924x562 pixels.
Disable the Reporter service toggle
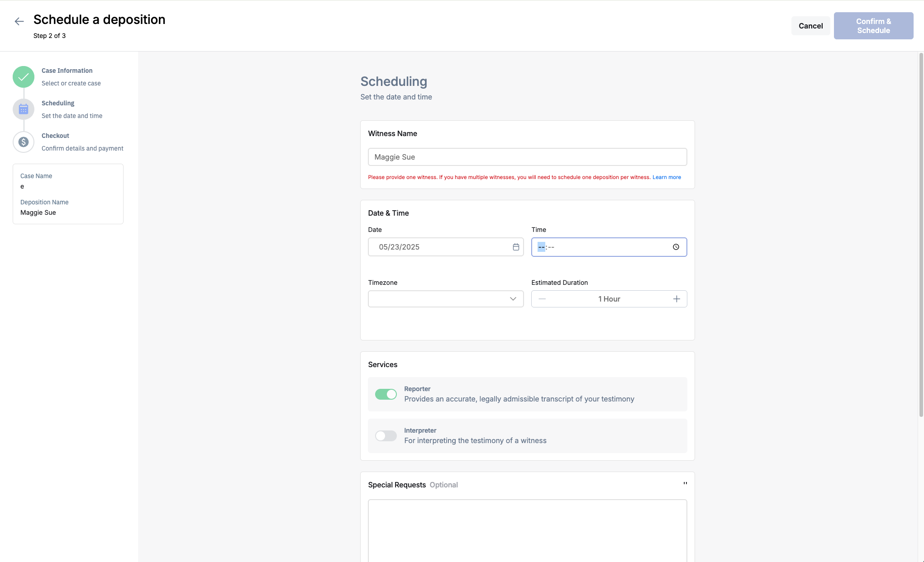pos(386,394)
